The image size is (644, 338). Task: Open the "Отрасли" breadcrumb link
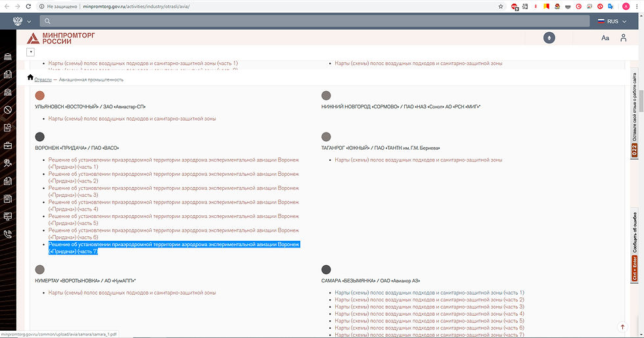43,79
